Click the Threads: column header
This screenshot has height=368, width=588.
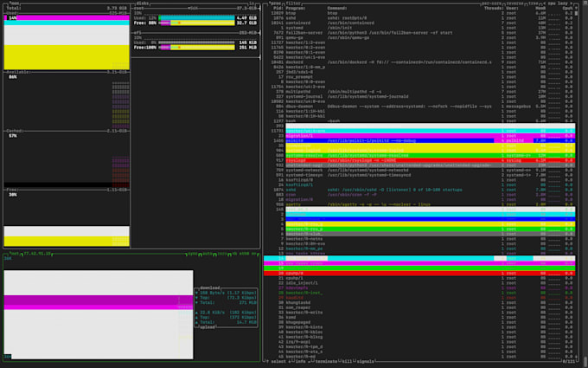tap(494, 8)
